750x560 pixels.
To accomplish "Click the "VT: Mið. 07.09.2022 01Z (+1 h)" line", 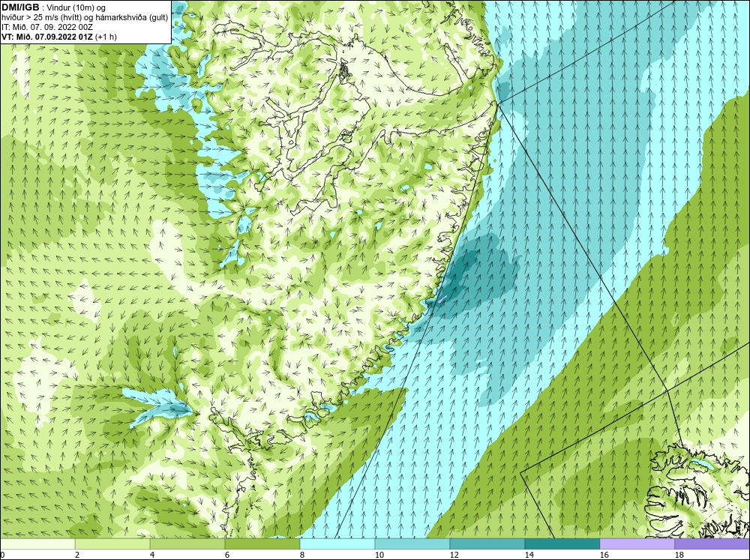I will pos(58,36).
